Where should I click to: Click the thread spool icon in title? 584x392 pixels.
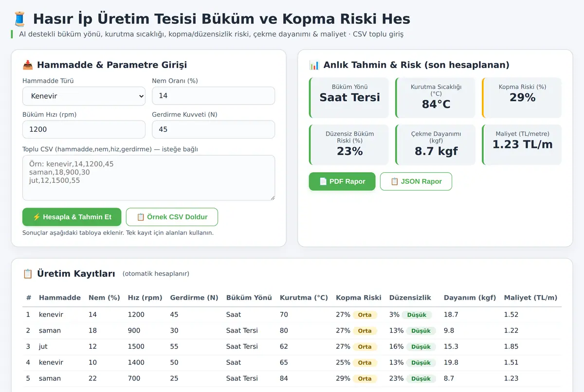(19, 19)
